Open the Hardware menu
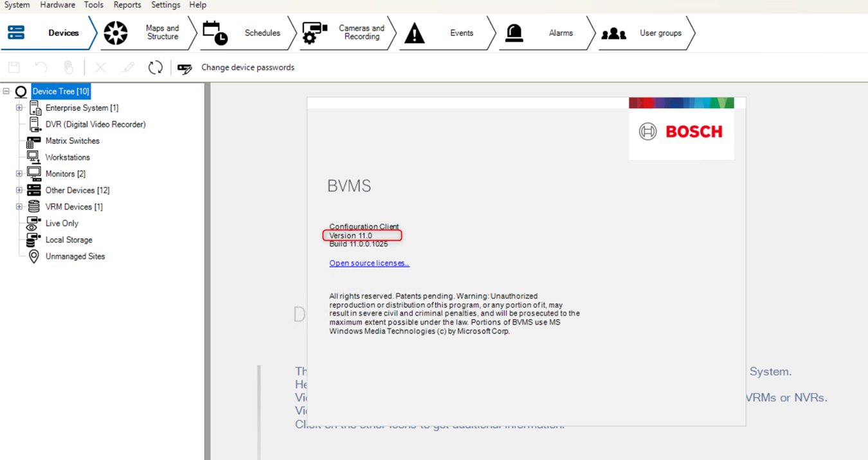 click(x=57, y=5)
